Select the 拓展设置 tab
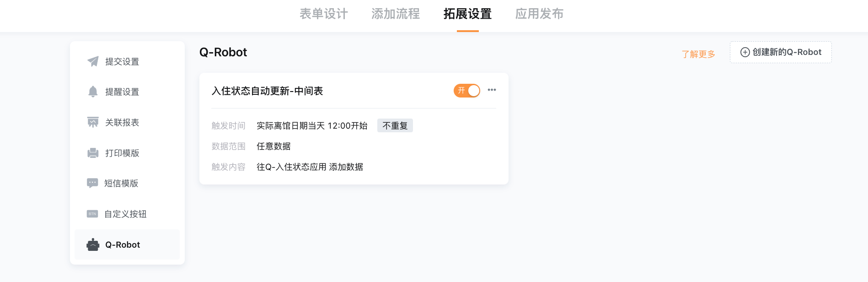This screenshot has width=868, height=282. coord(467,14)
